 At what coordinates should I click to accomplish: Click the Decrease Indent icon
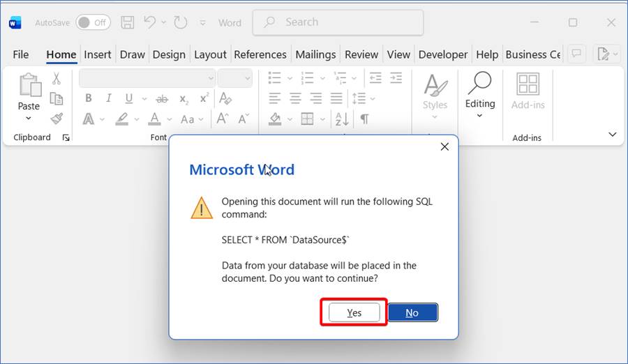pos(375,78)
